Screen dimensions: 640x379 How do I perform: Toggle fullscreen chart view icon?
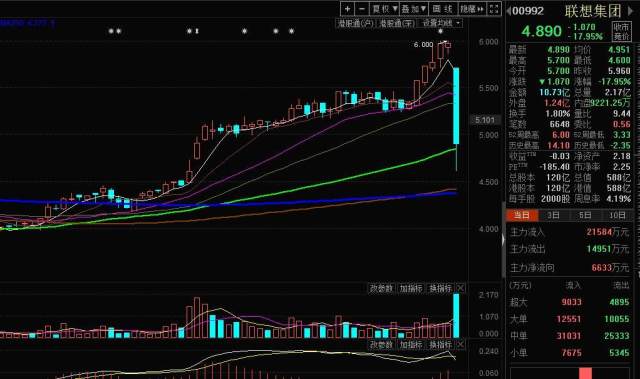tap(494, 9)
